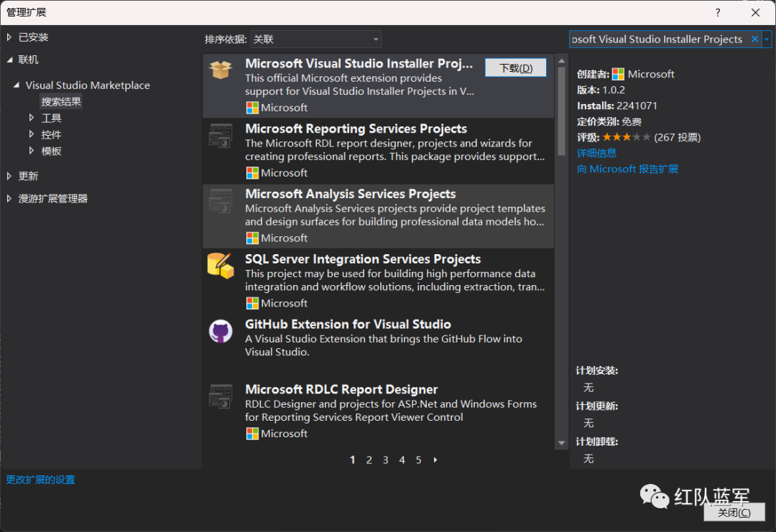This screenshot has height=532, width=776.
Task: Click Microsoft logo under Installer Projects entry
Action: pyautogui.click(x=252, y=108)
